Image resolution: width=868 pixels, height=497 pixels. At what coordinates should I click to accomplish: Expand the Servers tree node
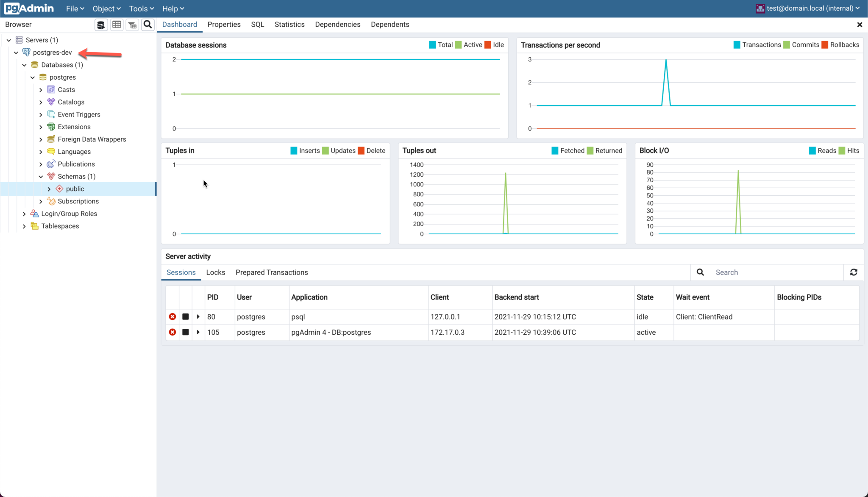9,40
